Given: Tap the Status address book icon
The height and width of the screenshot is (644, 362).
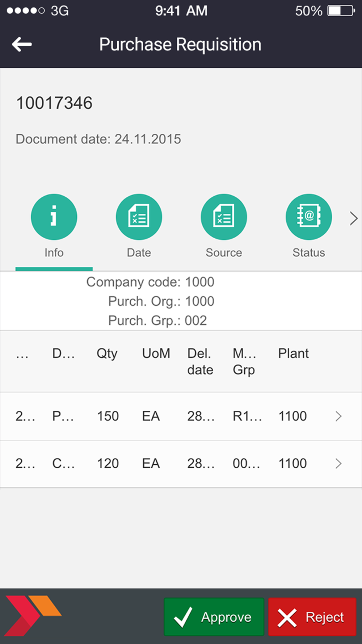Looking at the screenshot, I should (309, 217).
